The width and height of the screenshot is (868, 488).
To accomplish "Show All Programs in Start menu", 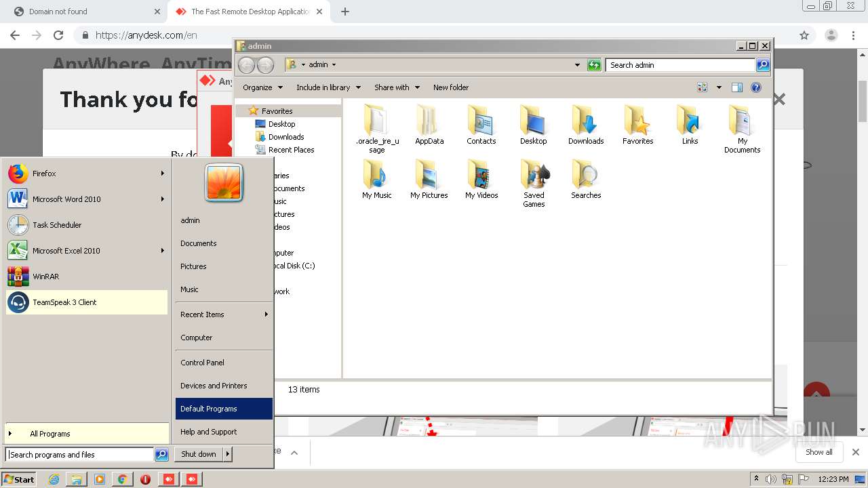I will tap(86, 434).
